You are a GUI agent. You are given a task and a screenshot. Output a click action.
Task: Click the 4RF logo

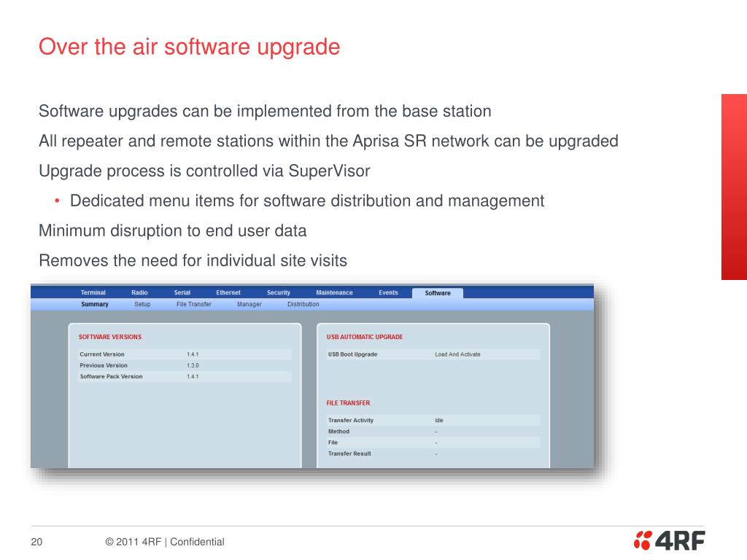670,540
